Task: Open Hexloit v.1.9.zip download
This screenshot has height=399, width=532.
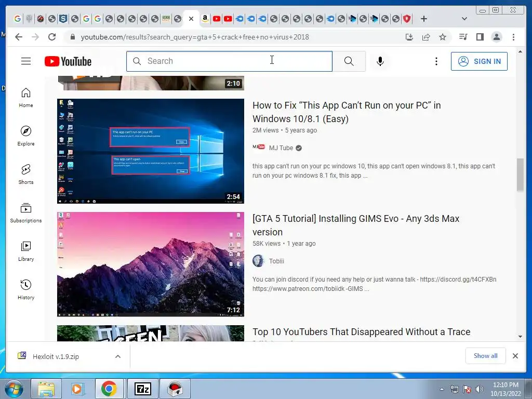Action: click(56, 356)
